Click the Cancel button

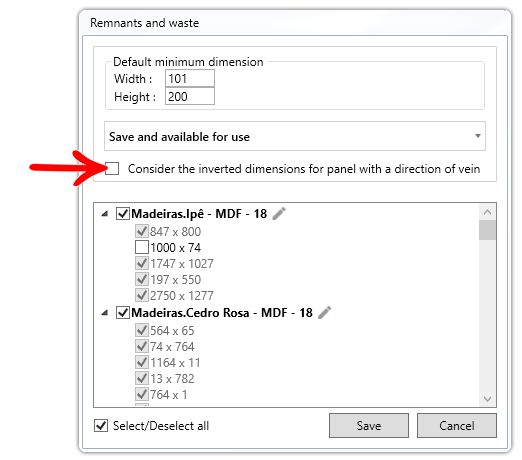(457, 426)
